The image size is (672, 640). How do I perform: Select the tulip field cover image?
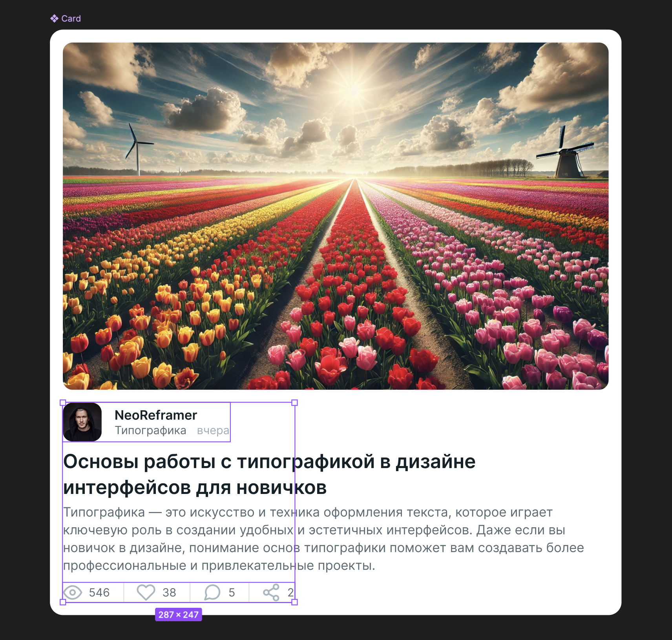point(336,216)
